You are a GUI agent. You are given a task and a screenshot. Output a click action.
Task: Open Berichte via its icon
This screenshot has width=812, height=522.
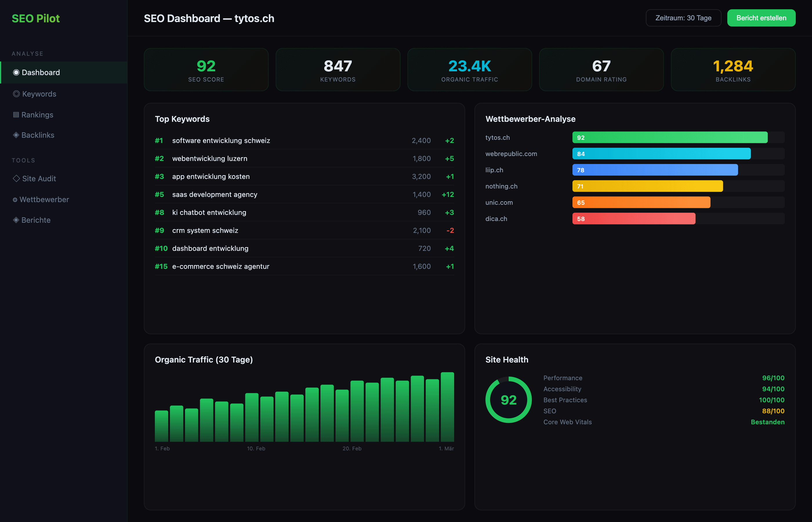[x=16, y=220]
